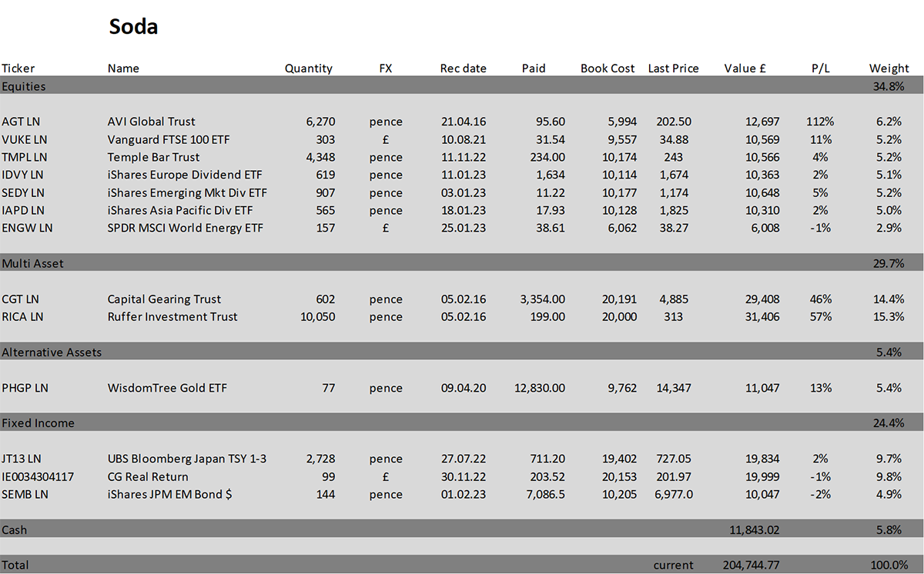Click the Book Cost column header

click(608, 68)
